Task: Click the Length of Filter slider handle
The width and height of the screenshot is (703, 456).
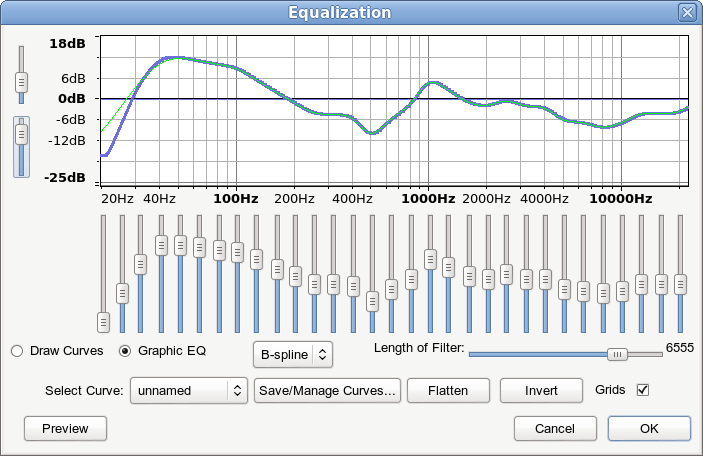Action: (x=617, y=355)
